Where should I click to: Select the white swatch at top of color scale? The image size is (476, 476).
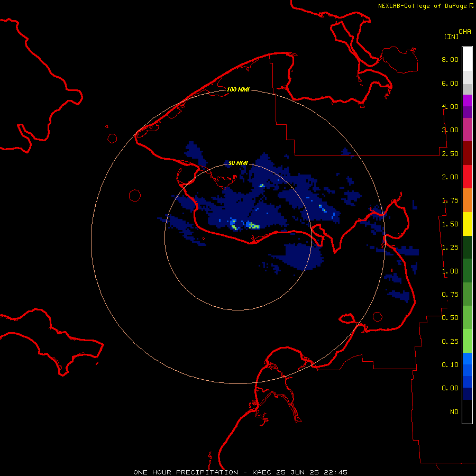(467, 59)
